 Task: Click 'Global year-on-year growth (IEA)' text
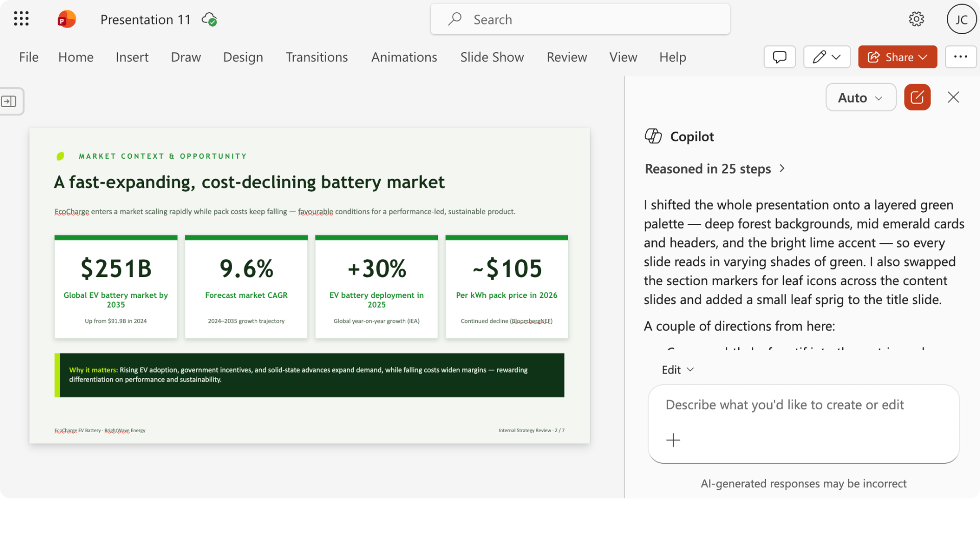tap(377, 321)
